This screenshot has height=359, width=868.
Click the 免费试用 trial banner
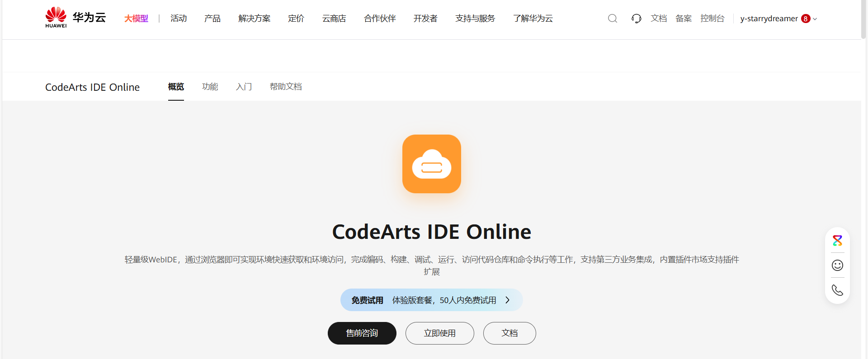pos(432,300)
